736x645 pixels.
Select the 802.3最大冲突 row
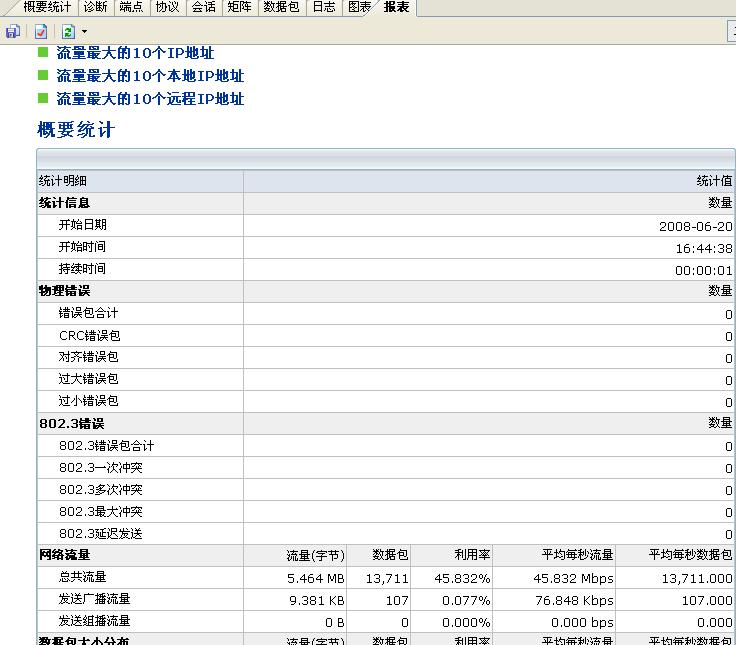(385, 512)
